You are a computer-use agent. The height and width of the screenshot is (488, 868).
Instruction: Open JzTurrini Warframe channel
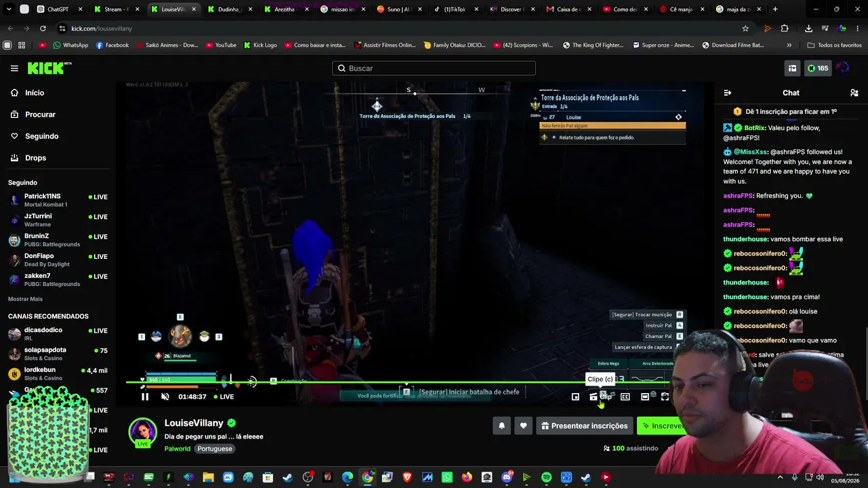click(x=58, y=220)
